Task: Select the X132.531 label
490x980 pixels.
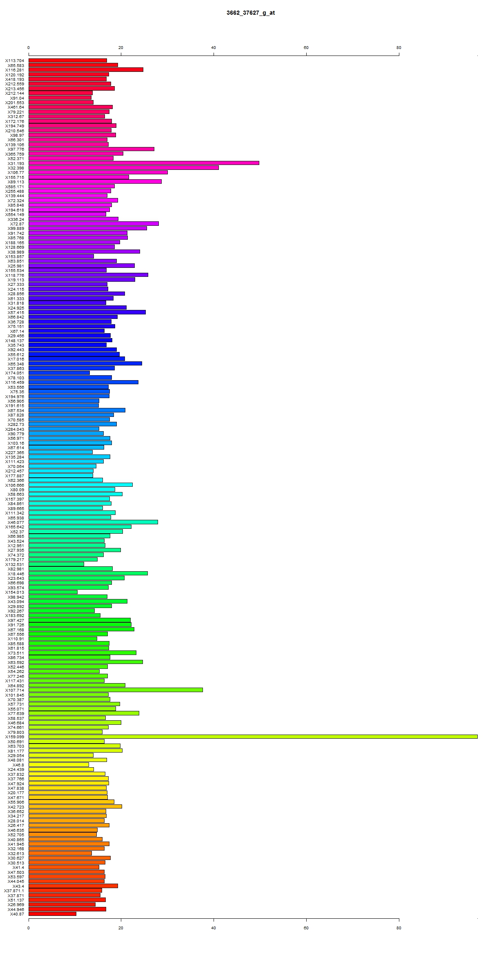Action: coord(15,564)
